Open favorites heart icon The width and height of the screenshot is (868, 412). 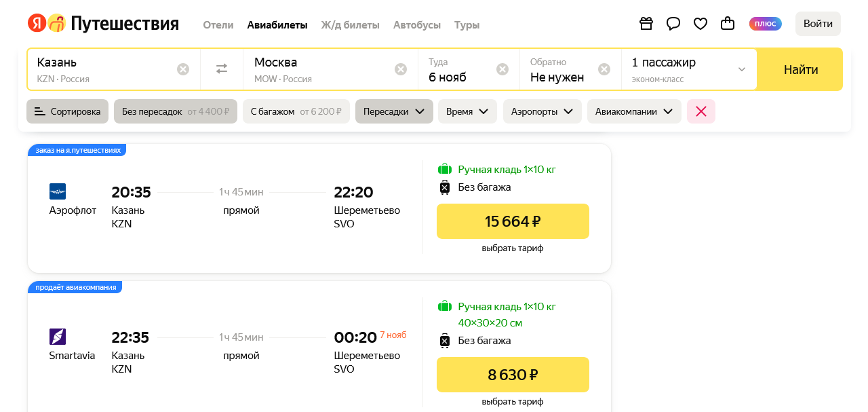pyautogui.click(x=701, y=24)
